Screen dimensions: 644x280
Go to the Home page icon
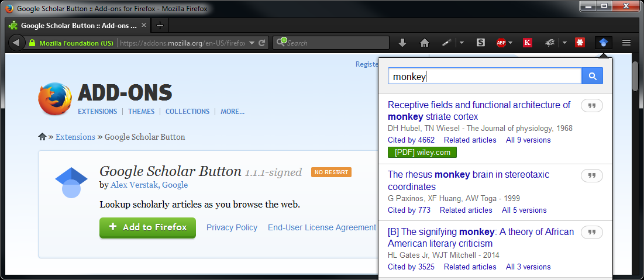click(424, 43)
